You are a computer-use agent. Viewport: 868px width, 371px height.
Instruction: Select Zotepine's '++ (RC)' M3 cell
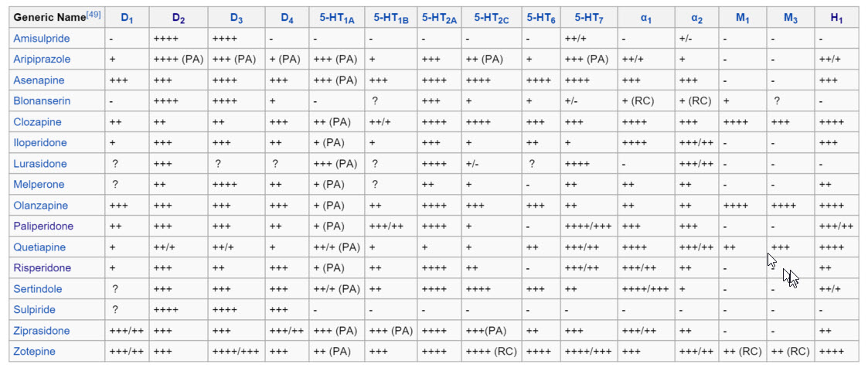coord(791,352)
